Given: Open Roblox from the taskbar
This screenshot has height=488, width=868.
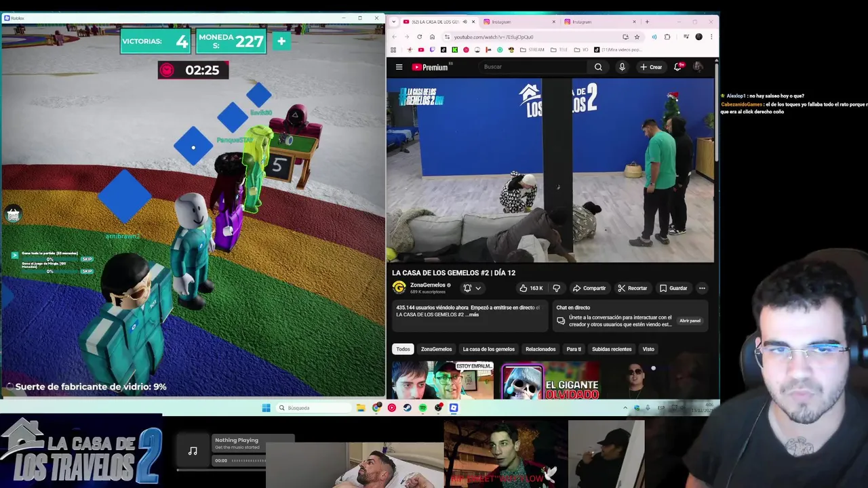Looking at the screenshot, I should [x=454, y=408].
